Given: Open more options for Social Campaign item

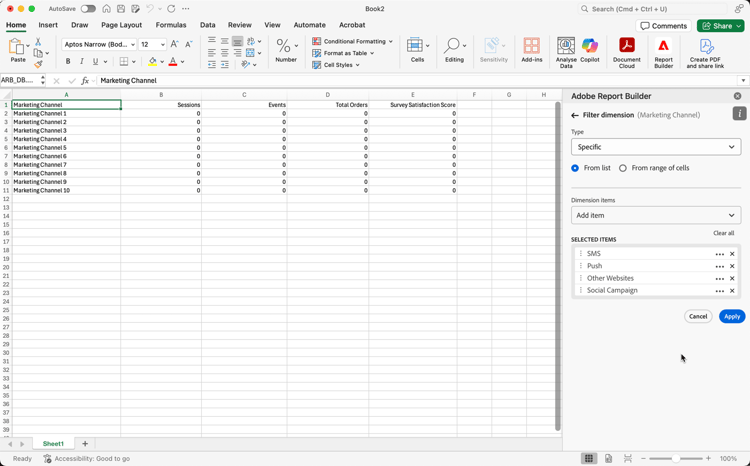Looking at the screenshot, I should coord(719,291).
